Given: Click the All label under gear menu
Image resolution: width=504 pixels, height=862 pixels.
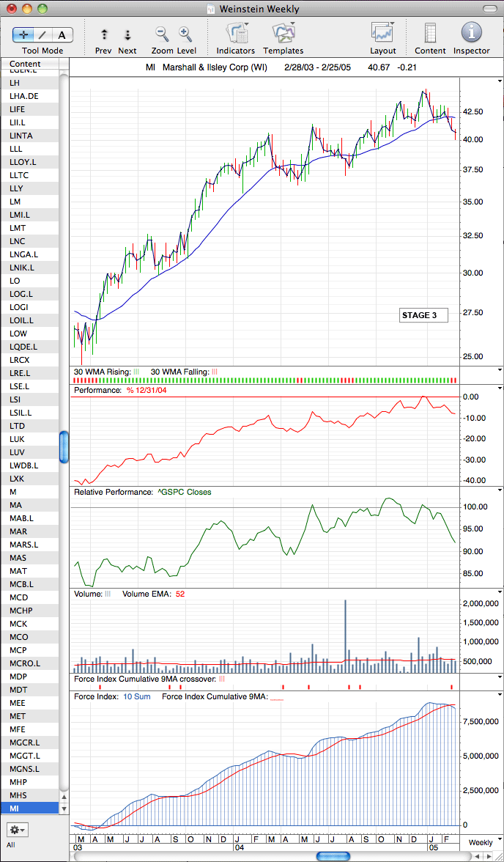Looking at the screenshot, I should tap(12, 844).
